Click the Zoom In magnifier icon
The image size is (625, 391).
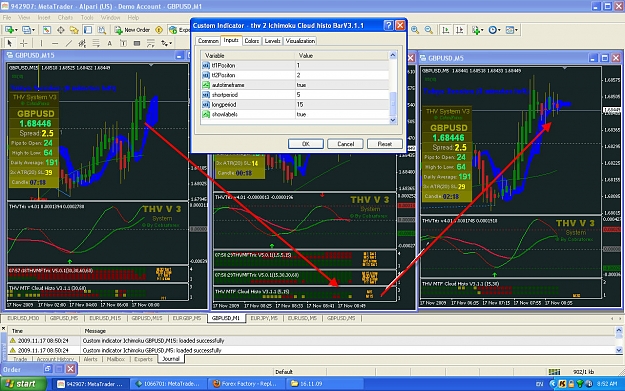click(x=415, y=30)
